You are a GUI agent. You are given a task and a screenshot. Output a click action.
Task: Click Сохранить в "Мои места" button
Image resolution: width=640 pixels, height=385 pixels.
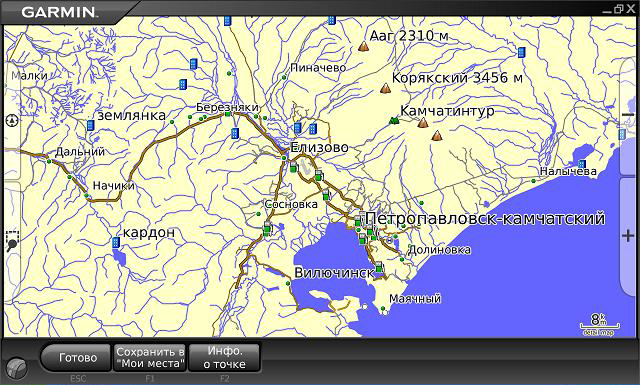point(150,358)
